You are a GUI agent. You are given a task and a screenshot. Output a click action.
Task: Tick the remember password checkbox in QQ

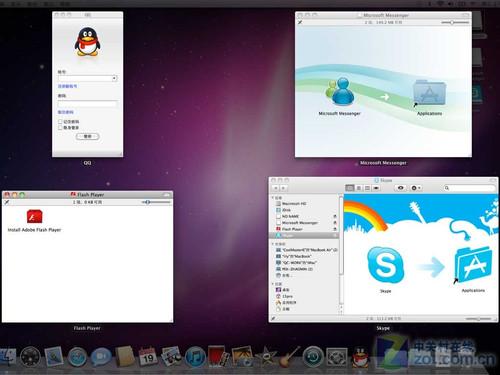click(60, 122)
